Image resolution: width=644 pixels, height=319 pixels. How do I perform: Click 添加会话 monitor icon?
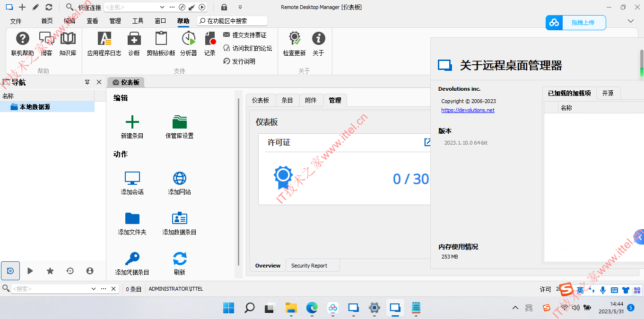click(132, 178)
